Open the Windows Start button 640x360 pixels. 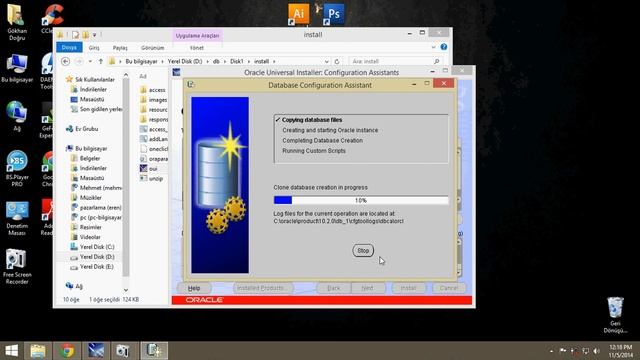point(11,351)
